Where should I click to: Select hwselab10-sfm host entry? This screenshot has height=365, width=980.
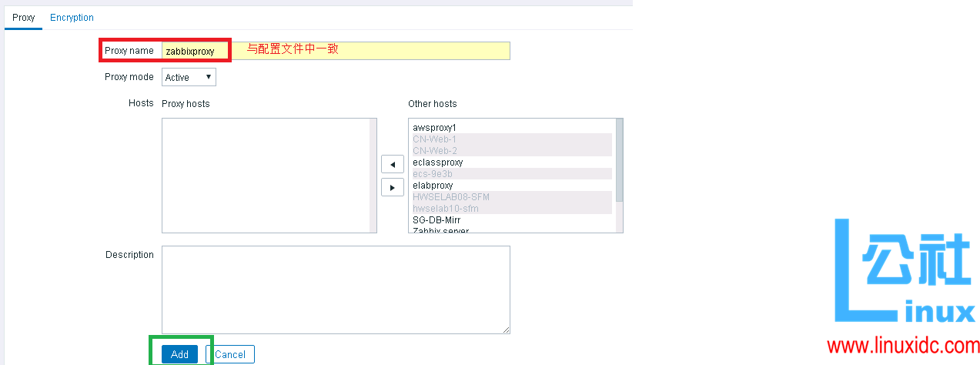tap(512, 209)
